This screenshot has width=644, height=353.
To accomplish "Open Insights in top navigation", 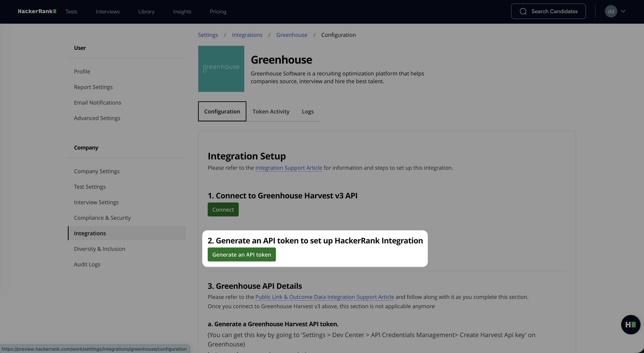I will coord(182,11).
